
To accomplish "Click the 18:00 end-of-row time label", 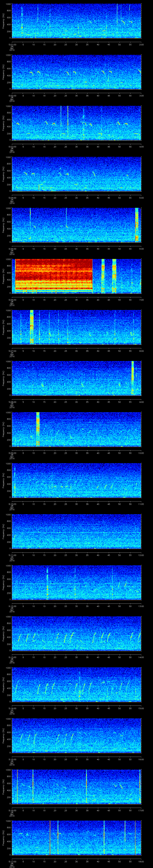I will point(141,861).
